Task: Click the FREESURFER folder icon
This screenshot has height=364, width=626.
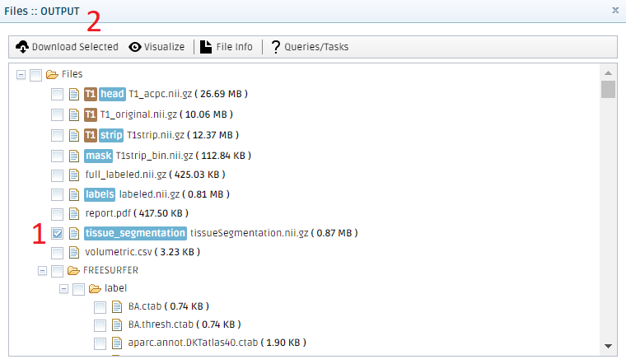Action: [x=73, y=271]
